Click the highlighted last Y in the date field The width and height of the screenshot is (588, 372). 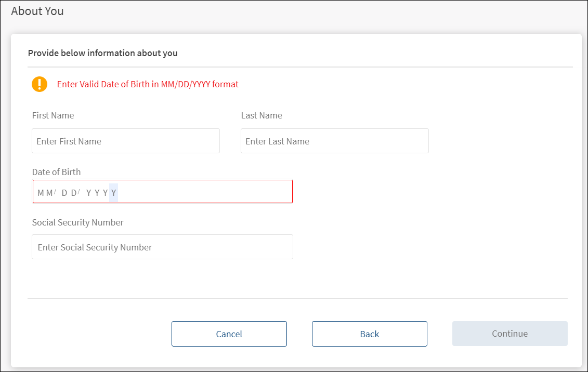pos(114,193)
